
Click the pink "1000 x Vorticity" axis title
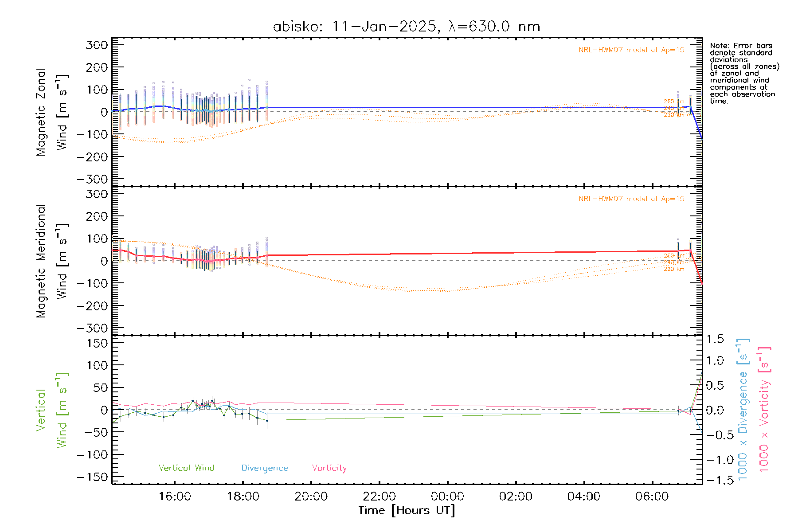764,410
